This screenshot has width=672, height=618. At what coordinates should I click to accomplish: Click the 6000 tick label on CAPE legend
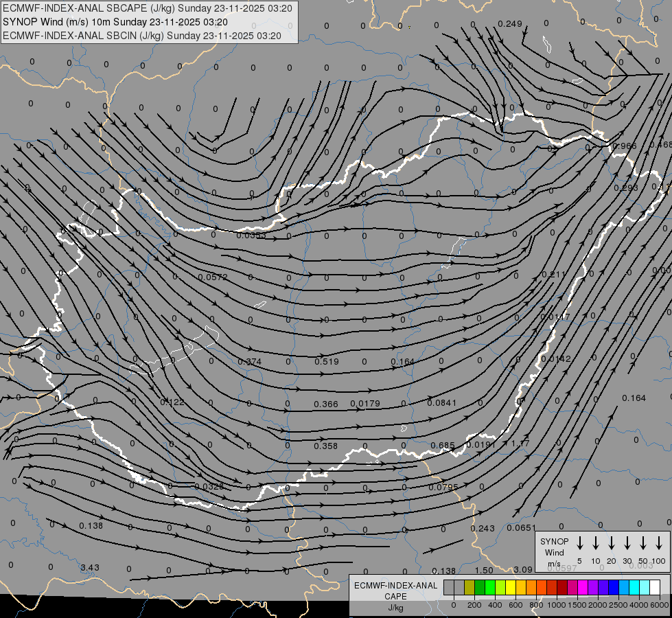[659, 605]
